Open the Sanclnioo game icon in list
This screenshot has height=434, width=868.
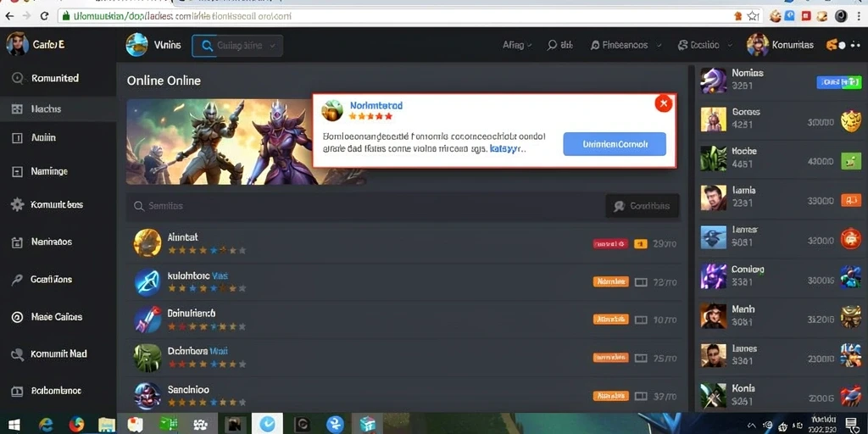(147, 395)
